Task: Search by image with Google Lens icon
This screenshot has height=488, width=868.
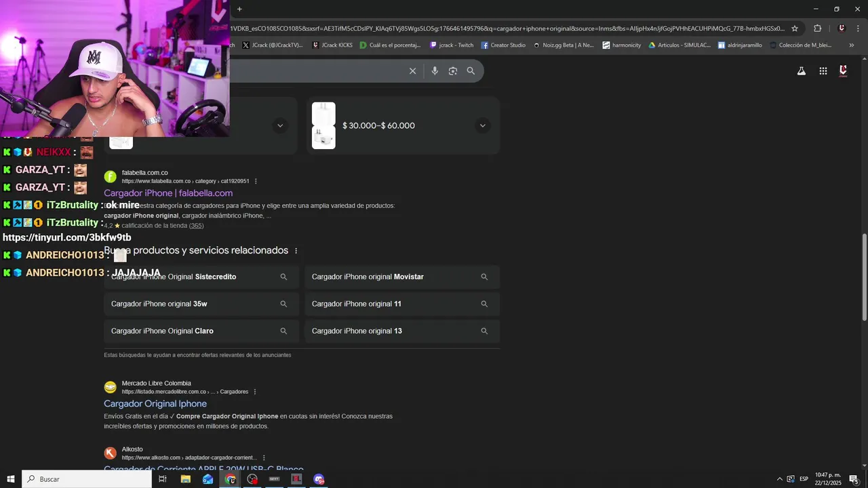Action: [x=453, y=71]
